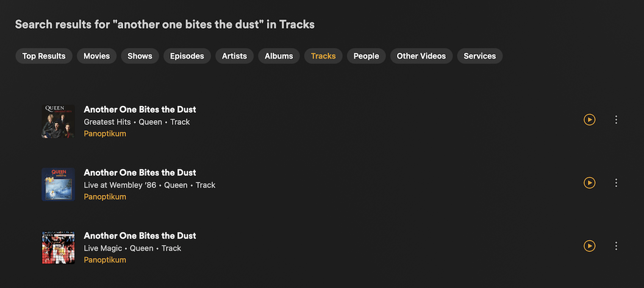The image size is (644, 288).
Task: Open more options for Wembley '86 track
Action: pyautogui.click(x=616, y=183)
